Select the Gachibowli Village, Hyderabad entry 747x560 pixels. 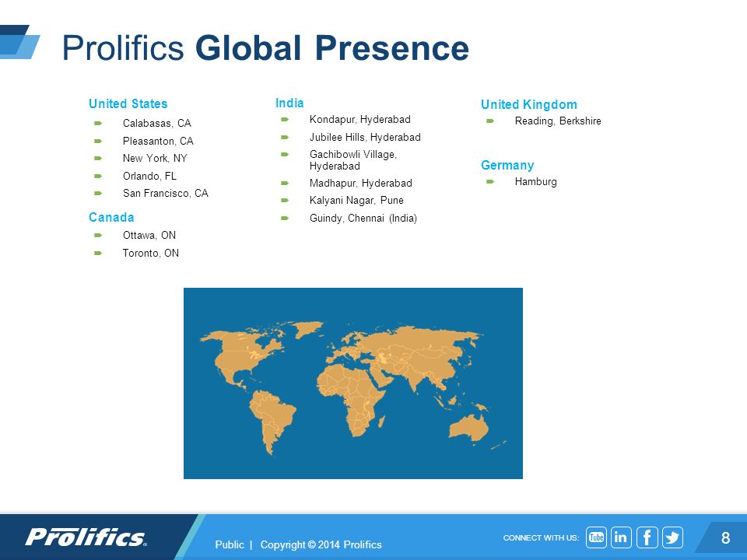tap(353, 160)
